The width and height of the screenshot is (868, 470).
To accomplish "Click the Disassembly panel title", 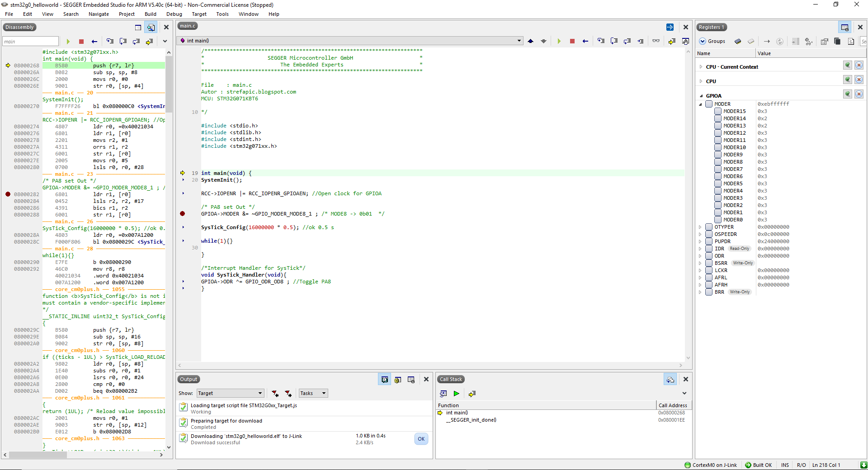I will [19, 27].
